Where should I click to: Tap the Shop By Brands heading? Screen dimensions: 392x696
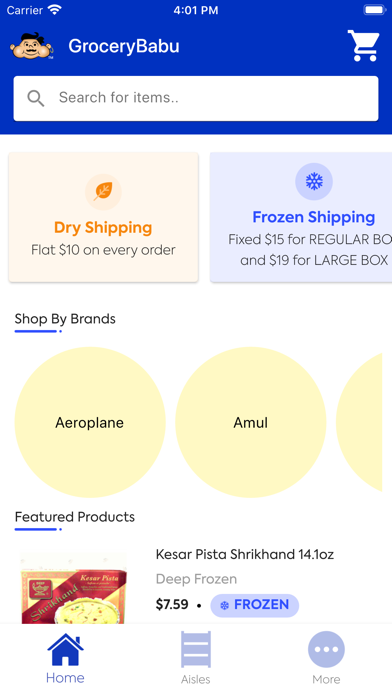65,319
